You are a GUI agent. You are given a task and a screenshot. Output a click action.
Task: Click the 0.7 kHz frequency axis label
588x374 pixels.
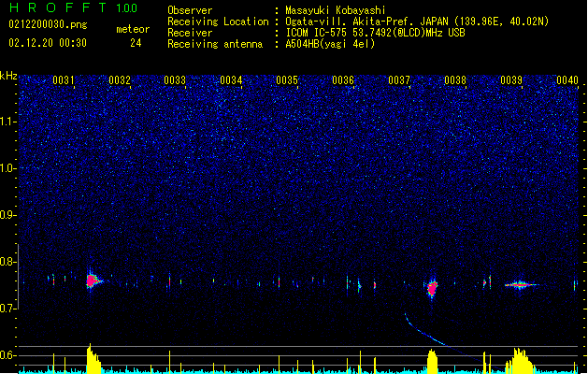[8, 309]
